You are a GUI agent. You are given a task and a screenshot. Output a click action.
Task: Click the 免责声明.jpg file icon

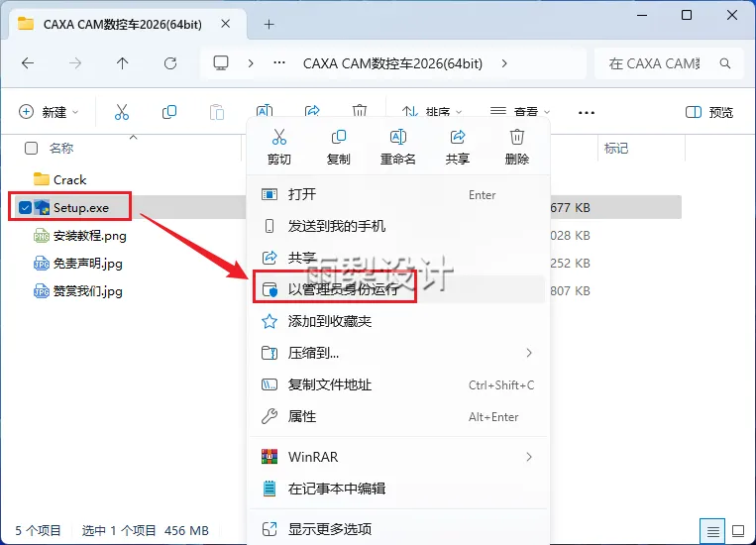tap(42, 264)
